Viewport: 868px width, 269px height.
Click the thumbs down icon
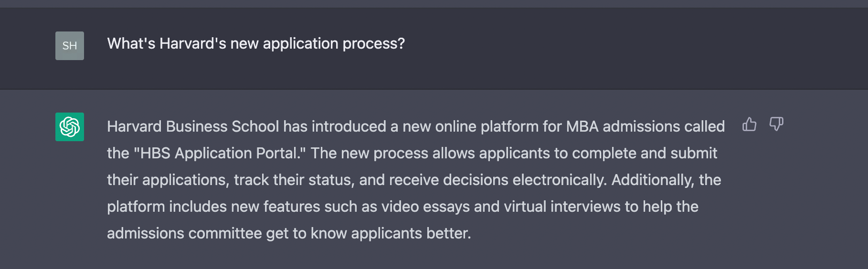[776, 124]
